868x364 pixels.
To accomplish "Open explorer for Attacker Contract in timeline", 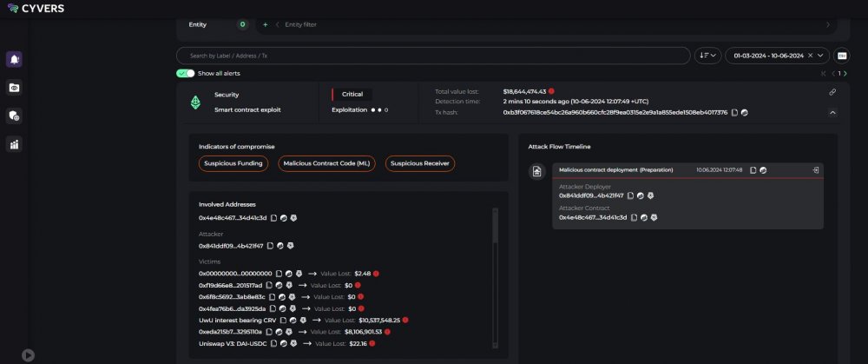I will 644,218.
